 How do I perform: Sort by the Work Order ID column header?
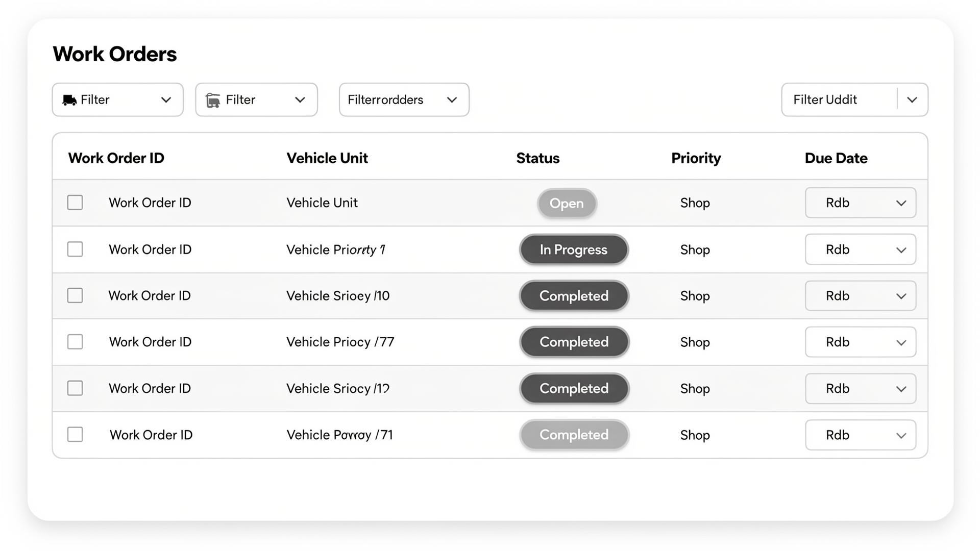pos(116,158)
